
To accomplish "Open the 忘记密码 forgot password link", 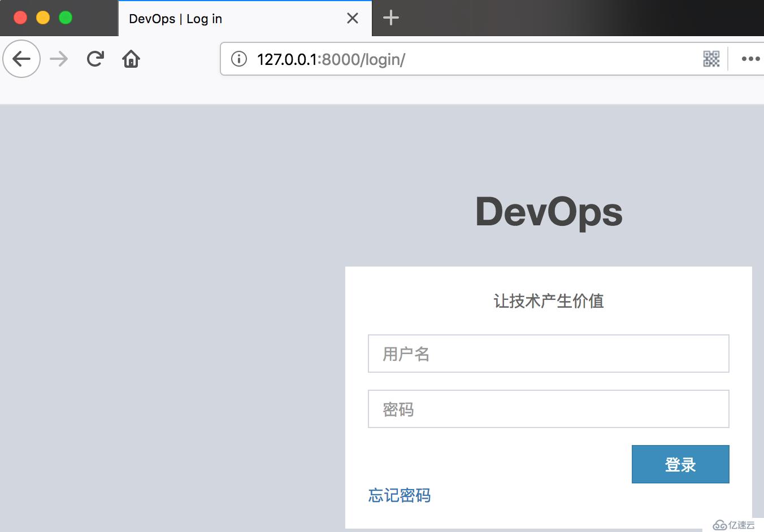I will 400,495.
